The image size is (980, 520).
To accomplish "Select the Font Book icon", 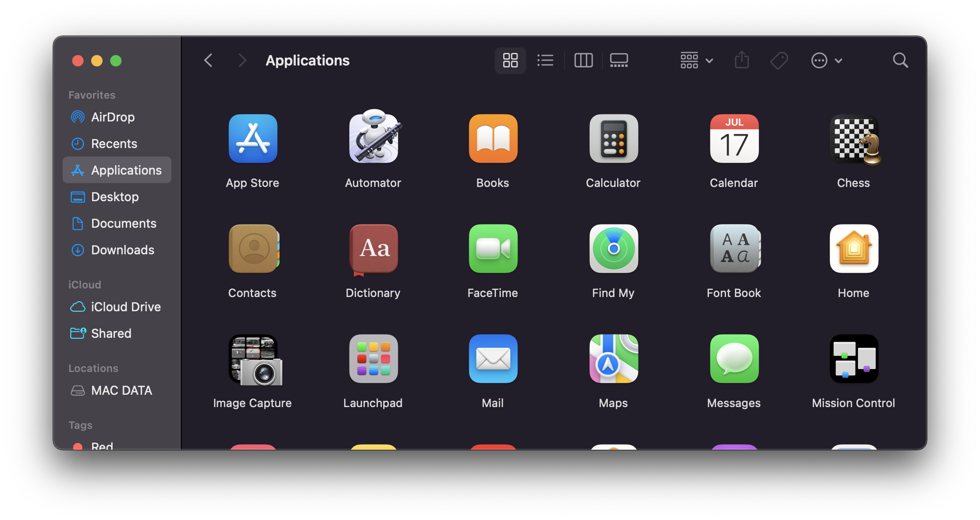I will point(734,249).
